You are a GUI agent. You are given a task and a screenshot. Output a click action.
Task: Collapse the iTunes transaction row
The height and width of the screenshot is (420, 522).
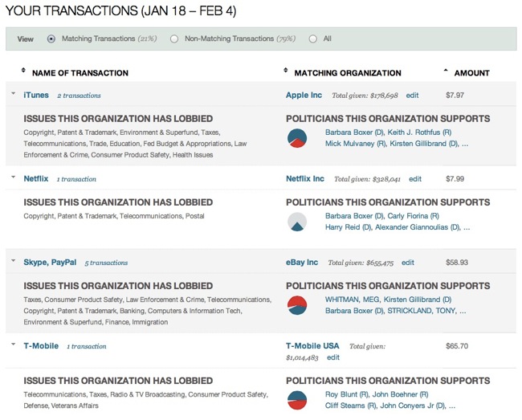coord(14,93)
